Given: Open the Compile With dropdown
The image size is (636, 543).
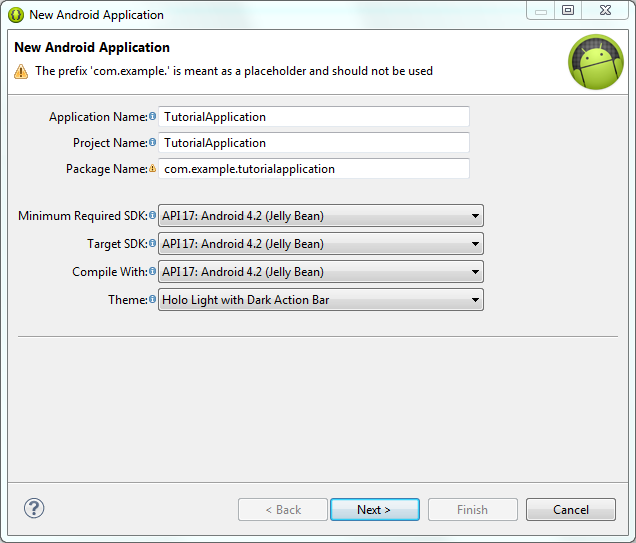Looking at the screenshot, I should 321,272.
